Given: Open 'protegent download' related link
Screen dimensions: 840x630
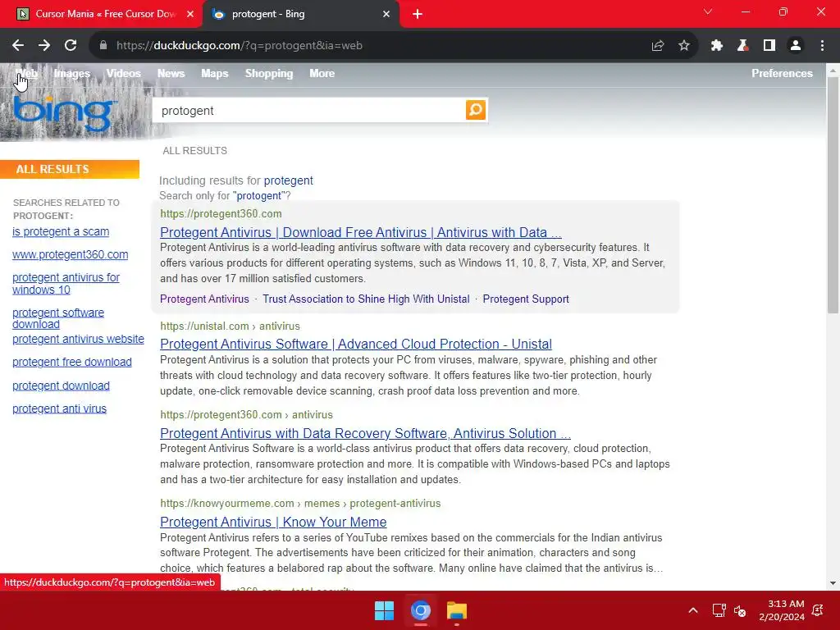Looking at the screenshot, I should 61,386.
